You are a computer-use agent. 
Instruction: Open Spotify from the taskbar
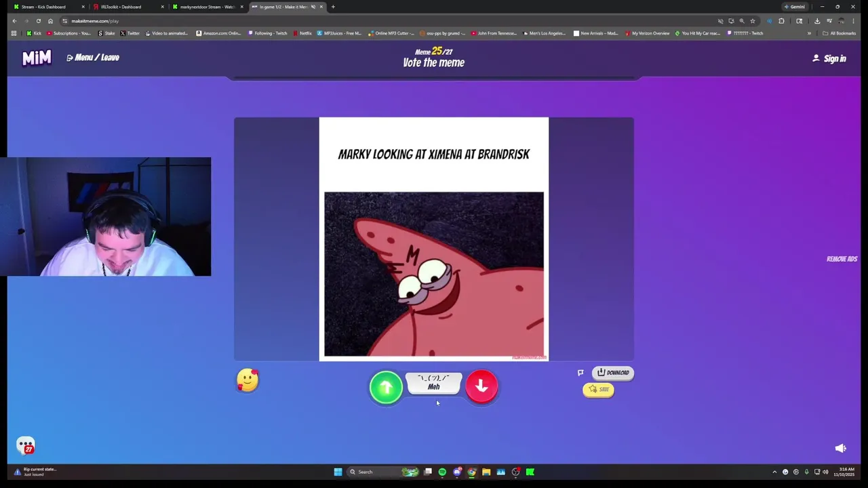pyautogui.click(x=442, y=472)
